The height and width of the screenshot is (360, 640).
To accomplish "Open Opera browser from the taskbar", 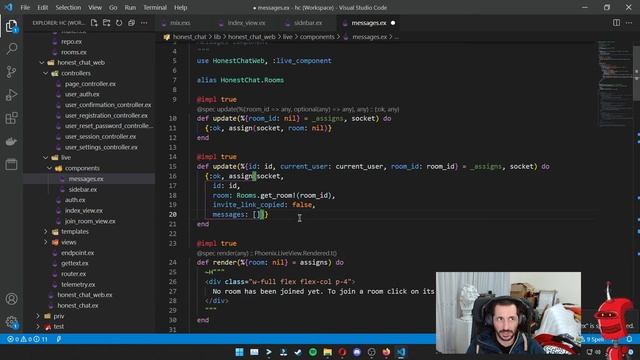I will point(342,352).
